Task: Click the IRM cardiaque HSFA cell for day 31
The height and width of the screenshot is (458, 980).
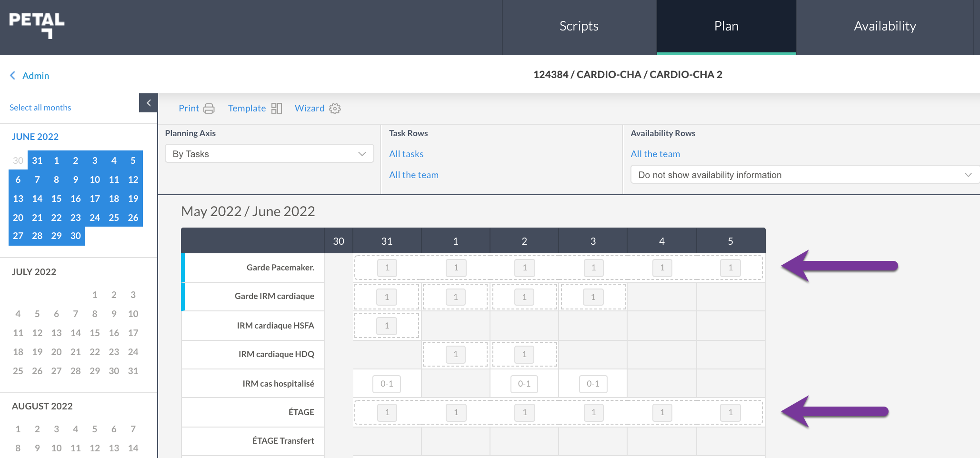Action: point(387,326)
